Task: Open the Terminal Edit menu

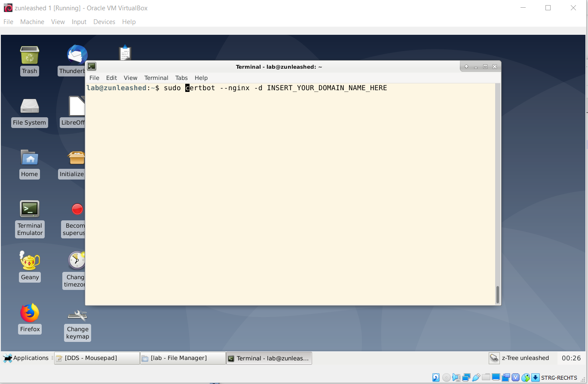Action: tap(111, 78)
